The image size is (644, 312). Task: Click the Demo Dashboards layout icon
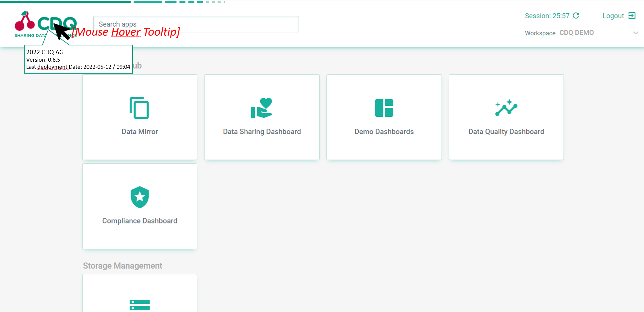coord(384,108)
